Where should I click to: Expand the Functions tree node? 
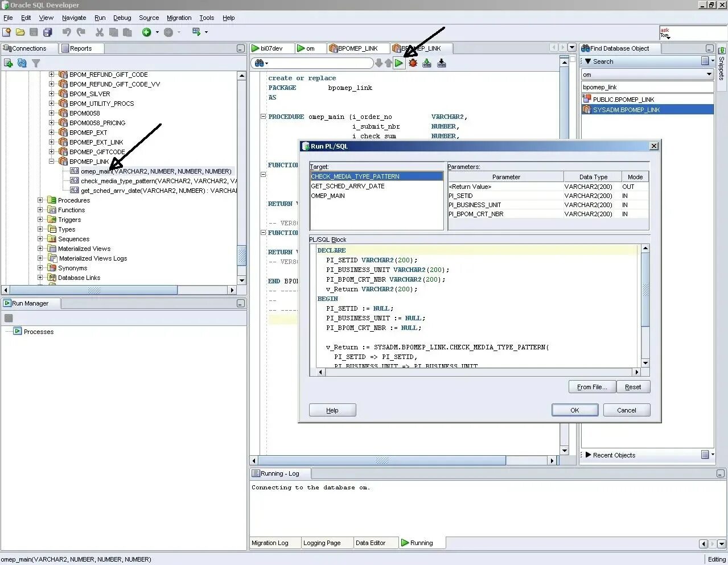[x=40, y=209]
